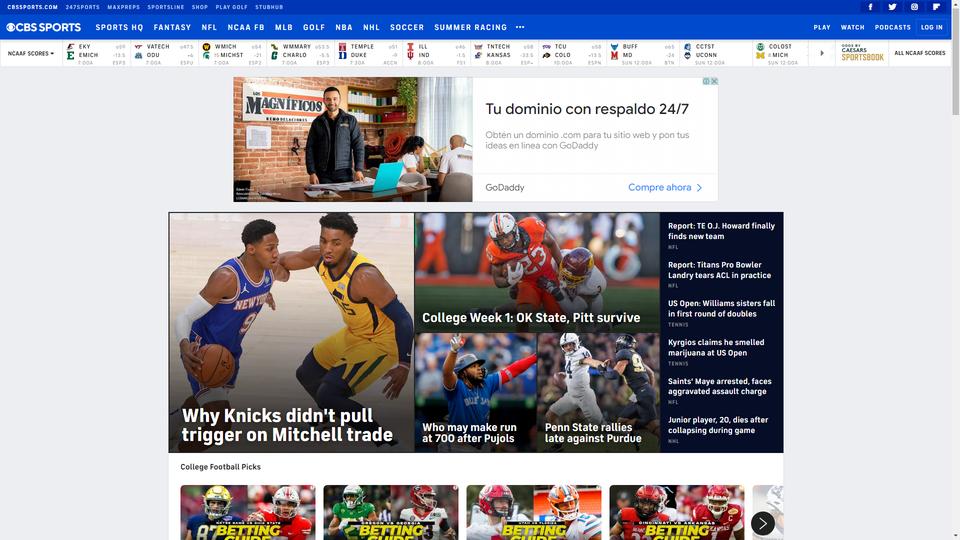Open the FANTASY menu item
Screen dimensions: 960x540
[x=172, y=28]
